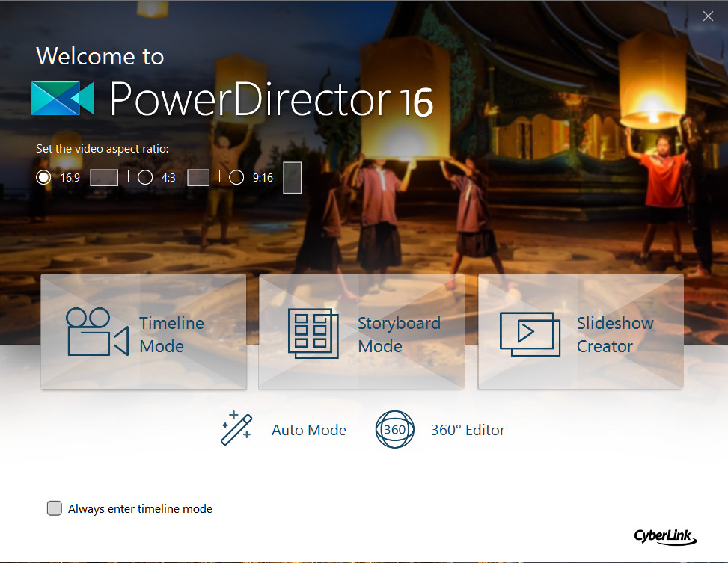Enable the Always enter timeline mode checkbox
Screen dimensions: 728x563
click(55, 508)
